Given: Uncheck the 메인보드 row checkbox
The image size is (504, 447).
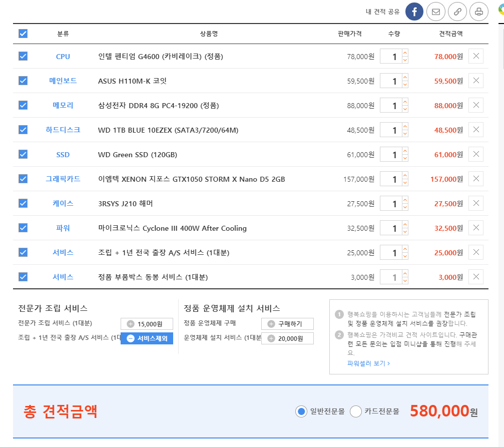Looking at the screenshot, I should click(x=23, y=81).
